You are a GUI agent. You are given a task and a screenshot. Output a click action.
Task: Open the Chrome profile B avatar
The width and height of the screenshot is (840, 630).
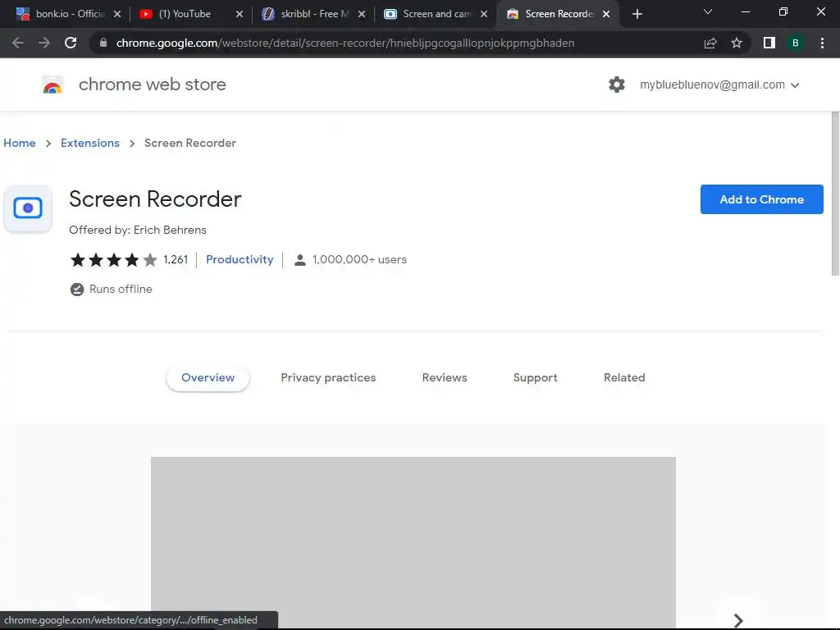[796, 43]
